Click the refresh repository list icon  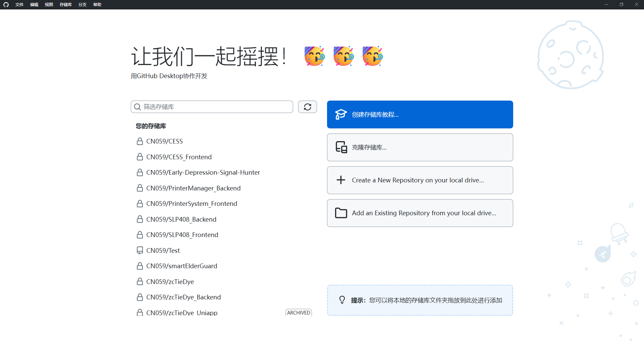pyautogui.click(x=307, y=107)
